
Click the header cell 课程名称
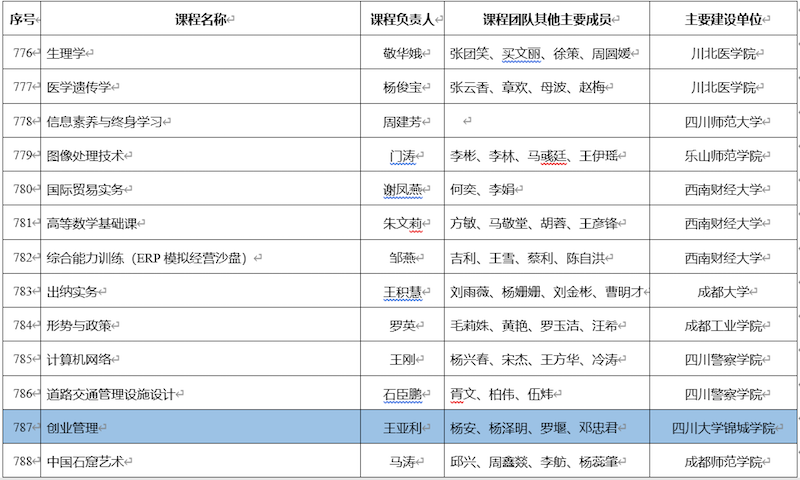[x=201, y=19]
